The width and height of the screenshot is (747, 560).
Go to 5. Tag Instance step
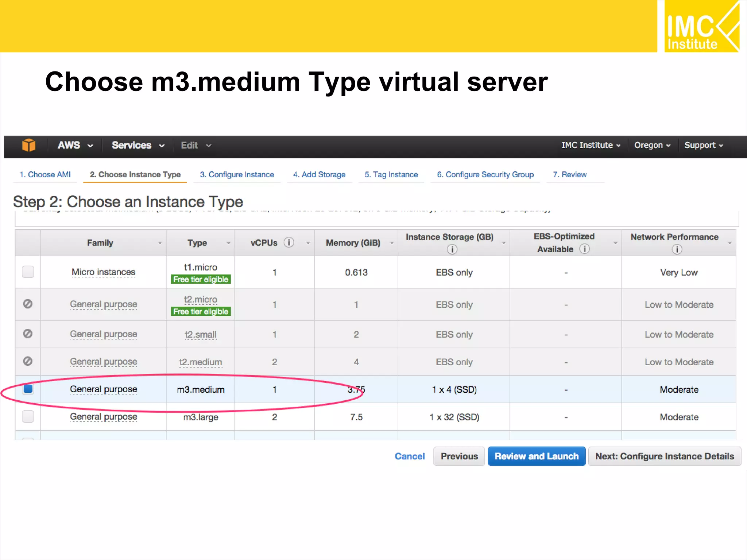pyautogui.click(x=391, y=175)
